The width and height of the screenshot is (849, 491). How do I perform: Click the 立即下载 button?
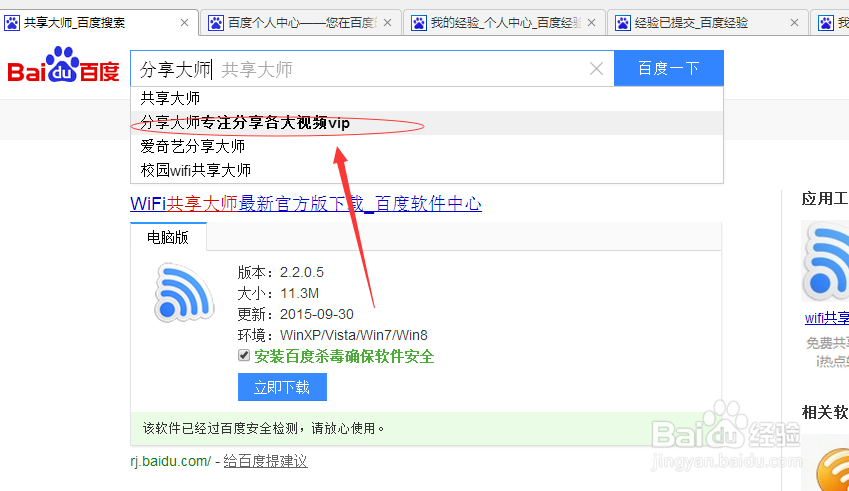[282, 387]
